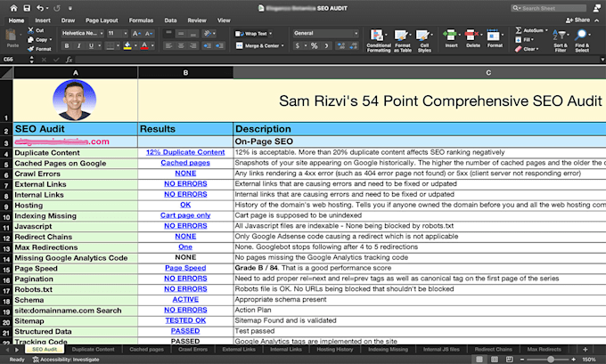
Task: Open Format as Table gallery
Action: click(402, 41)
